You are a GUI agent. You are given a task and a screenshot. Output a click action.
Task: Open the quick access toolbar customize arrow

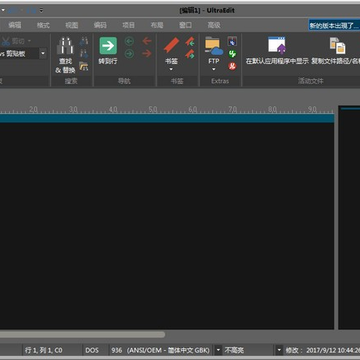41,10
